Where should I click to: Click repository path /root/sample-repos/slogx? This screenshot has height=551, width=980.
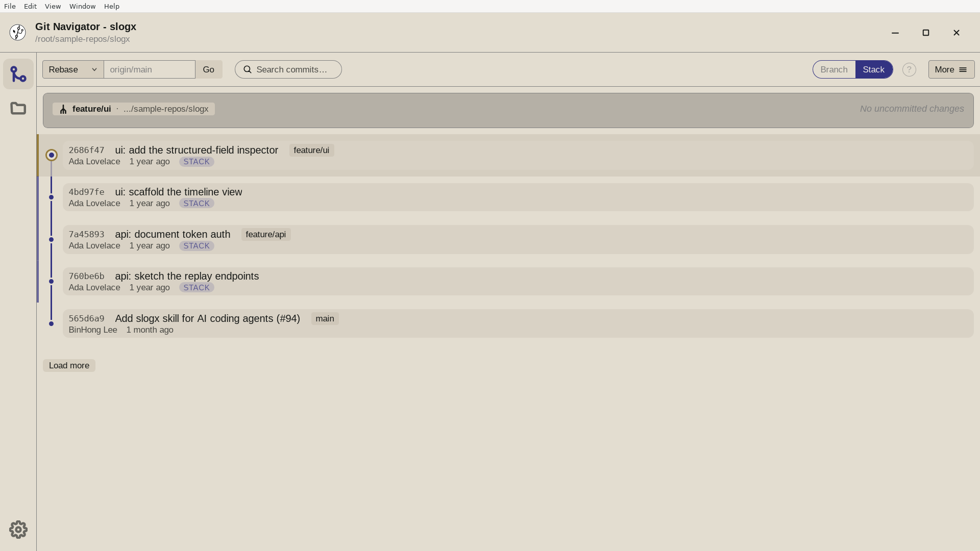[82, 39]
